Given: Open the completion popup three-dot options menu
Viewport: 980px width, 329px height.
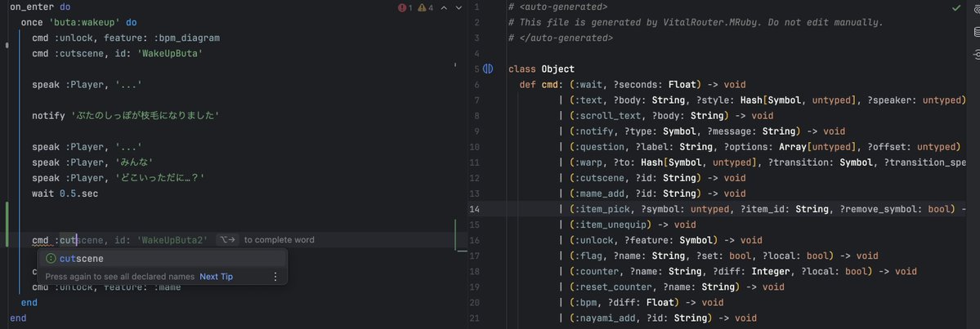Looking at the screenshot, I should point(275,276).
